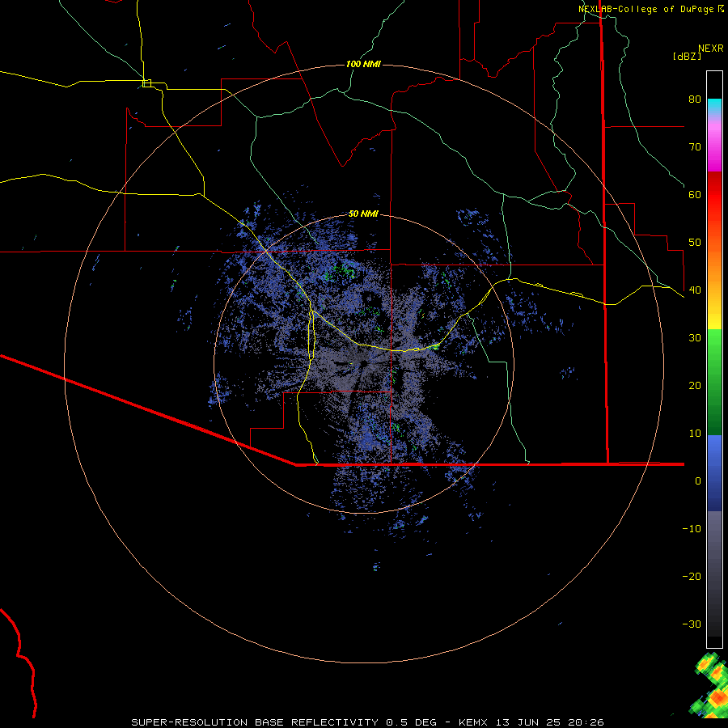Click the 60 dBZ scale value
The image size is (728, 728).
tap(695, 194)
